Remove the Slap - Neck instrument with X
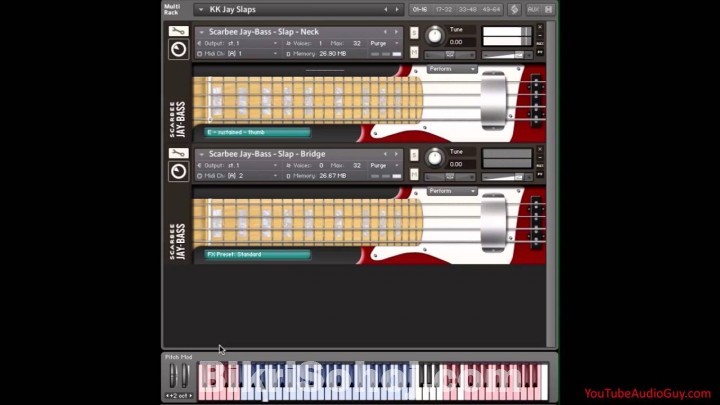This screenshot has height=405, width=720. click(x=540, y=28)
